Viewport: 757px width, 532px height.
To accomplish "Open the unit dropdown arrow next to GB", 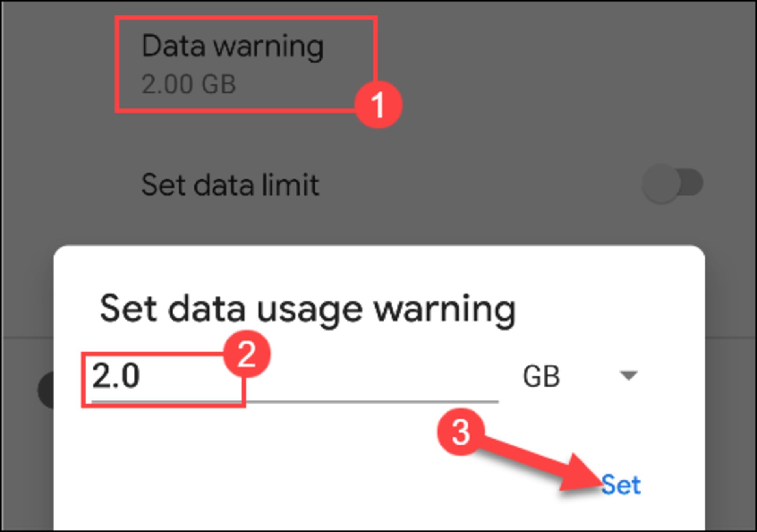I will pyautogui.click(x=628, y=376).
